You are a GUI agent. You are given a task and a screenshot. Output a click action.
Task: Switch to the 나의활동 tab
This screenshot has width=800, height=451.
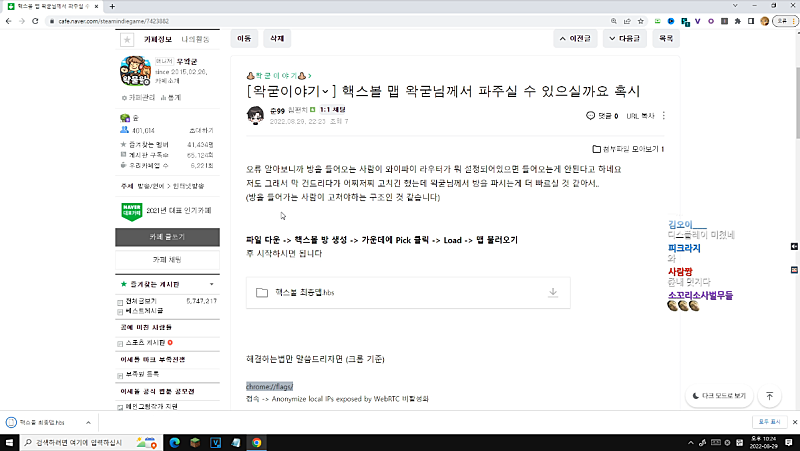pos(196,40)
